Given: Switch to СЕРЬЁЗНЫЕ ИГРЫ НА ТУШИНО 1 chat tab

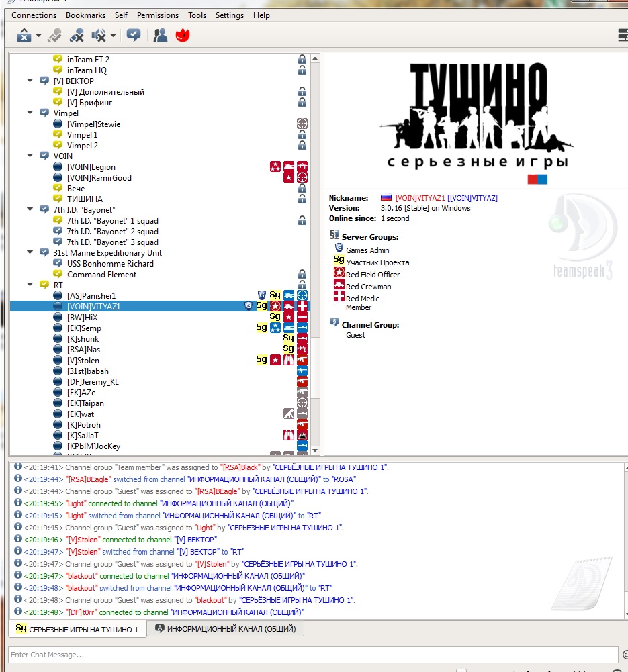Looking at the screenshot, I should [78, 629].
